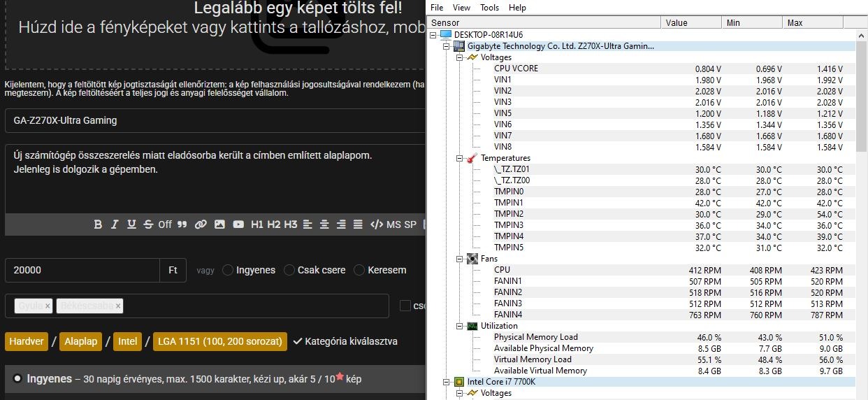
Task: Click the Alaplap category breadcrumb
Action: [80, 341]
